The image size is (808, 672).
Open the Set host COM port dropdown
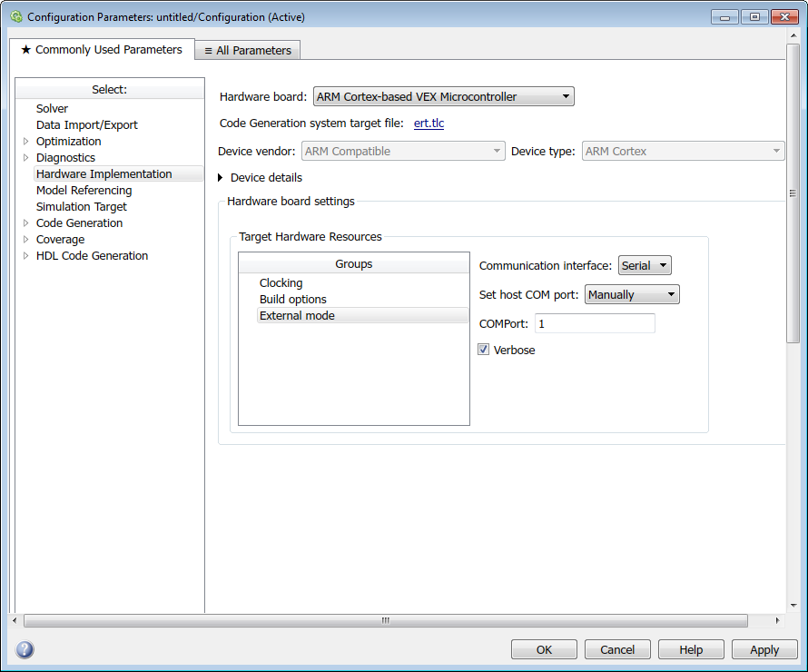tap(631, 294)
